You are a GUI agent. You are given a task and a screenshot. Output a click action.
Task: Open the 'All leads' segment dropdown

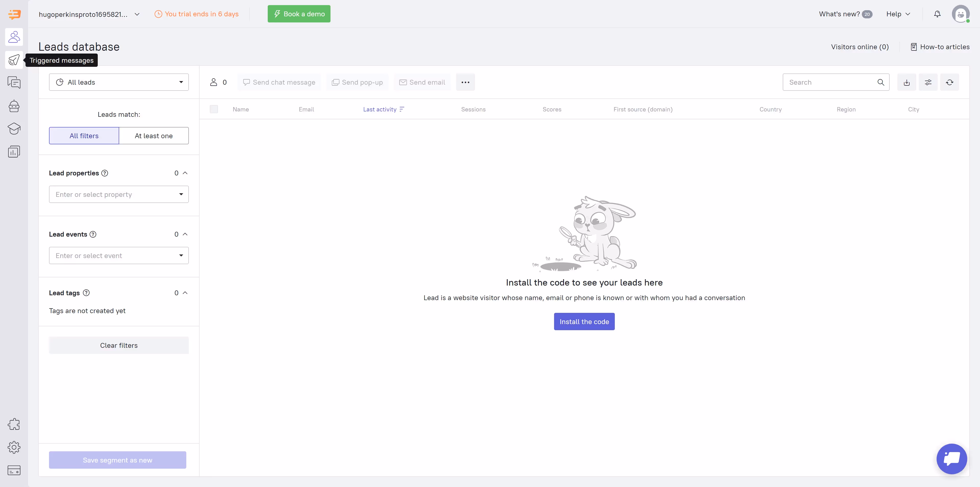119,83
